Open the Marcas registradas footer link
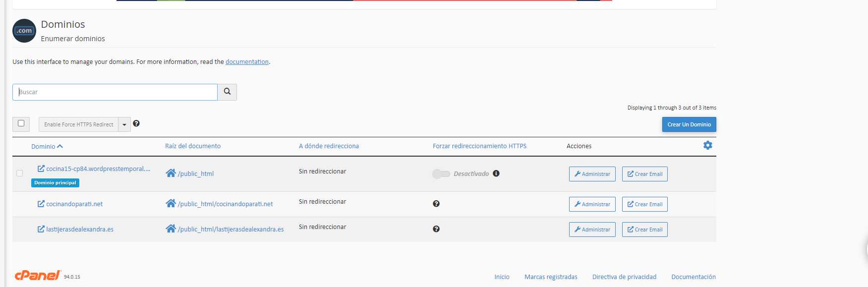The height and width of the screenshot is (287, 868). tap(551, 277)
